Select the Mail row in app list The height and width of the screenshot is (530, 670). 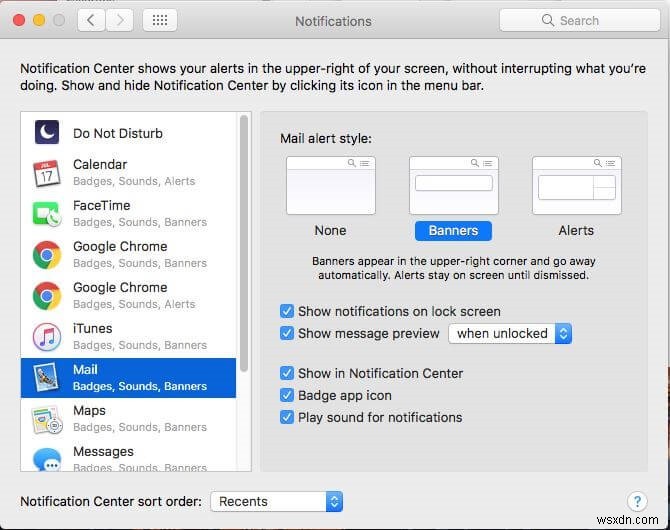click(x=128, y=378)
